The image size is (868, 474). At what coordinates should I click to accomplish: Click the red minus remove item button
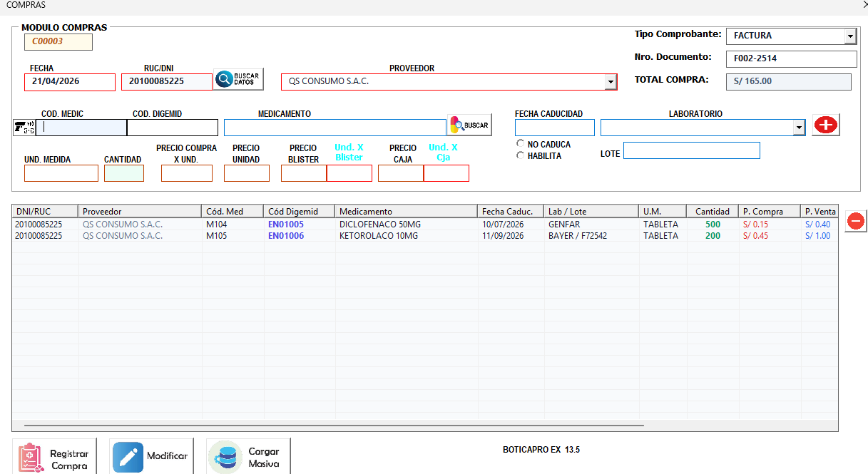[x=857, y=222]
